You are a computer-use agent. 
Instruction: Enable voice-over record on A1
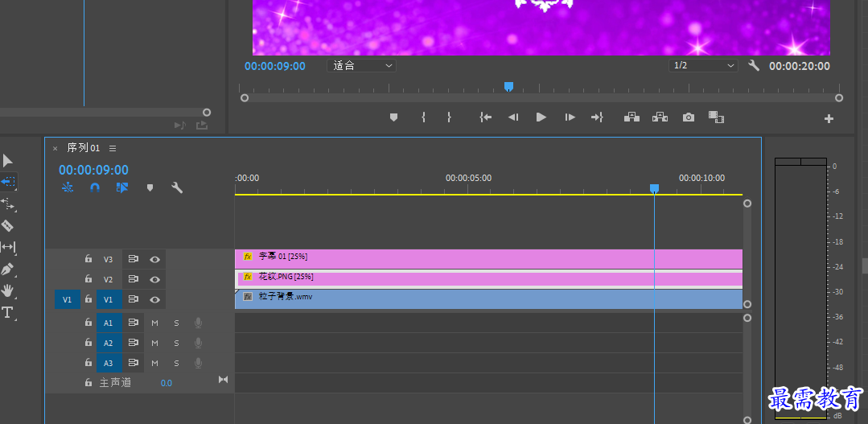click(198, 323)
